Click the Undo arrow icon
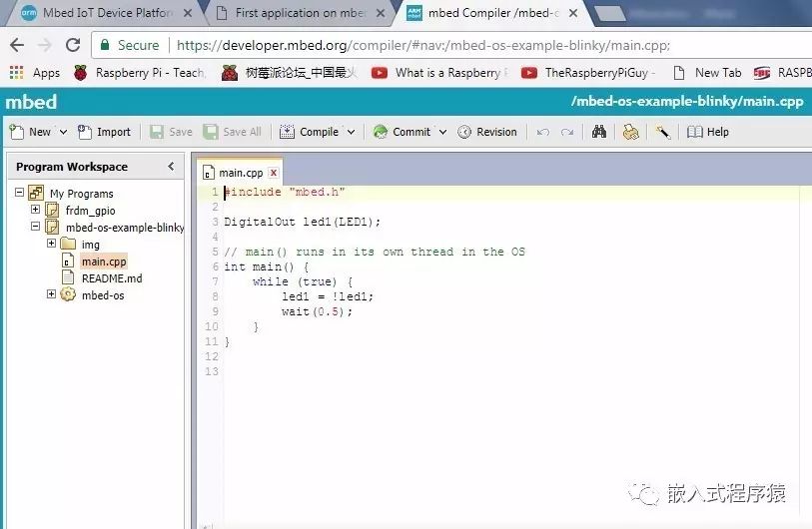The image size is (812, 529). (x=542, y=133)
